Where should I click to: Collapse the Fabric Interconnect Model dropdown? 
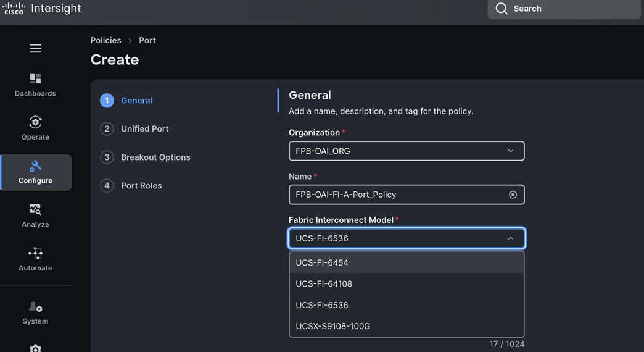click(x=407, y=238)
